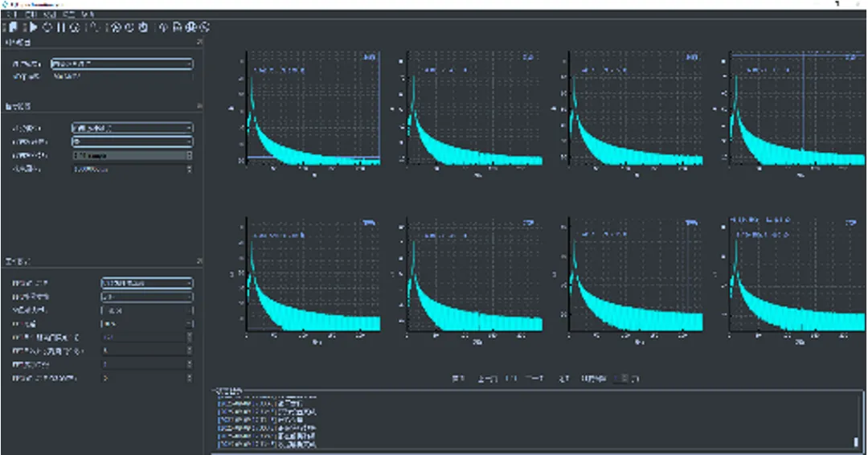Open the first dropdown in the bottom left panel
The height and width of the screenshot is (455, 868).
pos(146,283)
